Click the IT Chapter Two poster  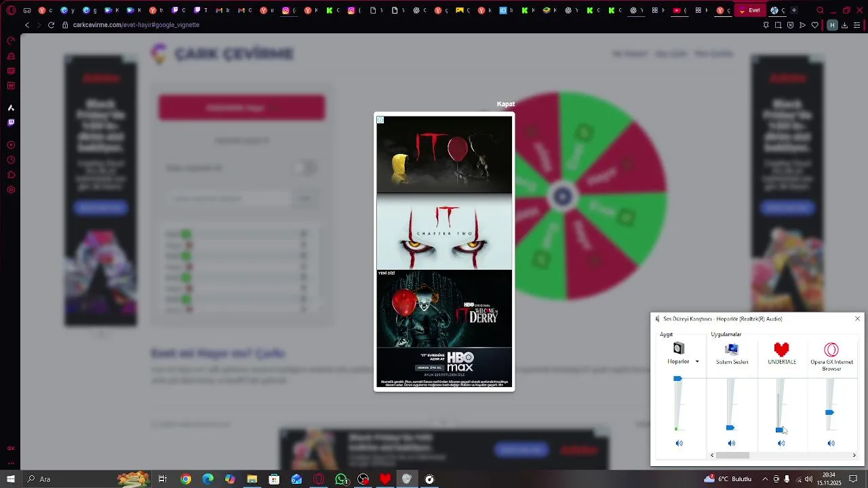pos(444,232)
